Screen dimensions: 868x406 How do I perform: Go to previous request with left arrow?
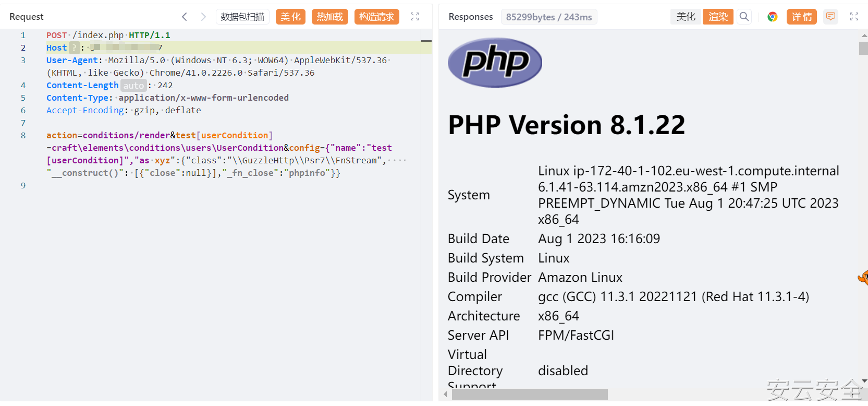(185, 17)
